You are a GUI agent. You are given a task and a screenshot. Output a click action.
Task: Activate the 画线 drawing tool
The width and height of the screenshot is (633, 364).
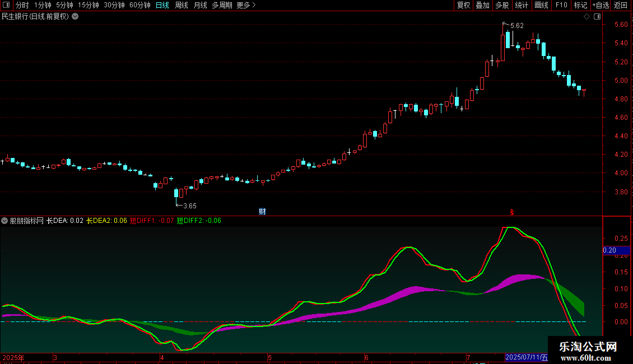pyautogui.click(x=541, y=5)
